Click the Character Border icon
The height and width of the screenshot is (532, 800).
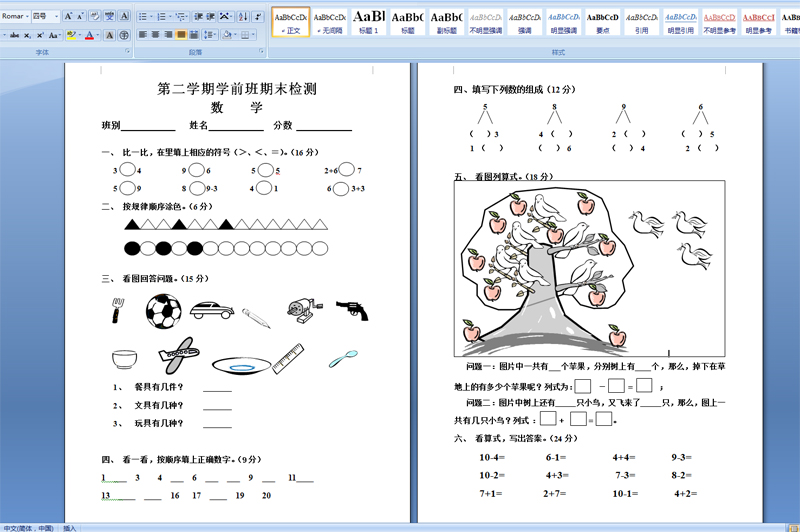click(x=124, y=16)
